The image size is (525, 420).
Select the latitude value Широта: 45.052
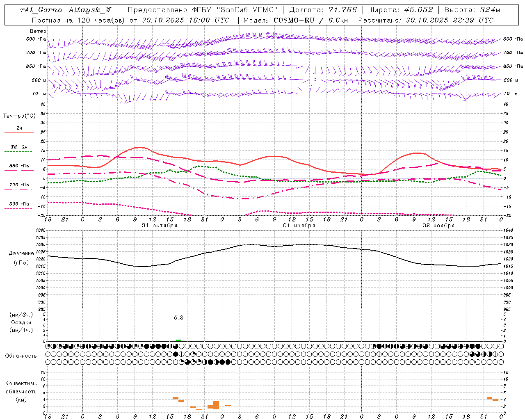(400, 10)
